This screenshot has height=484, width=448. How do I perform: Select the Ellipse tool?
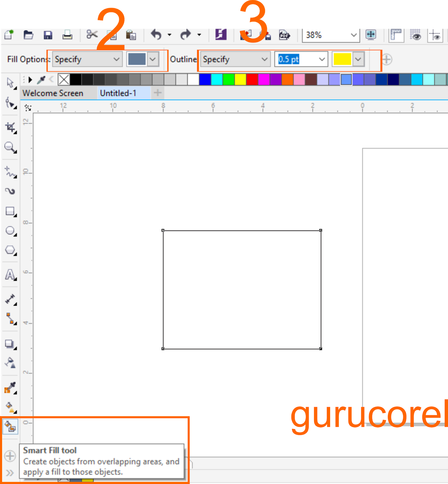(x=11, y=231)
